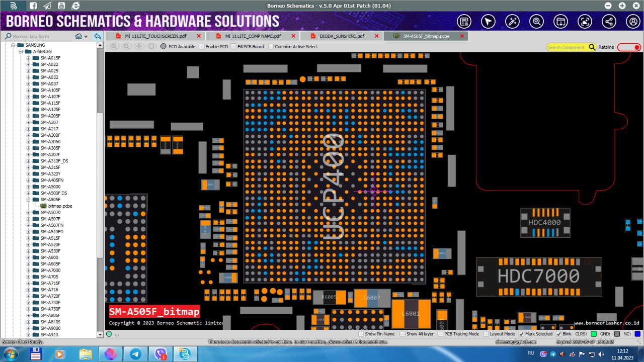644x362 pixels.
Task: Close the MI 11 LITE_TOUCHSCREEN.pdf tab
Action: point(199,36)
